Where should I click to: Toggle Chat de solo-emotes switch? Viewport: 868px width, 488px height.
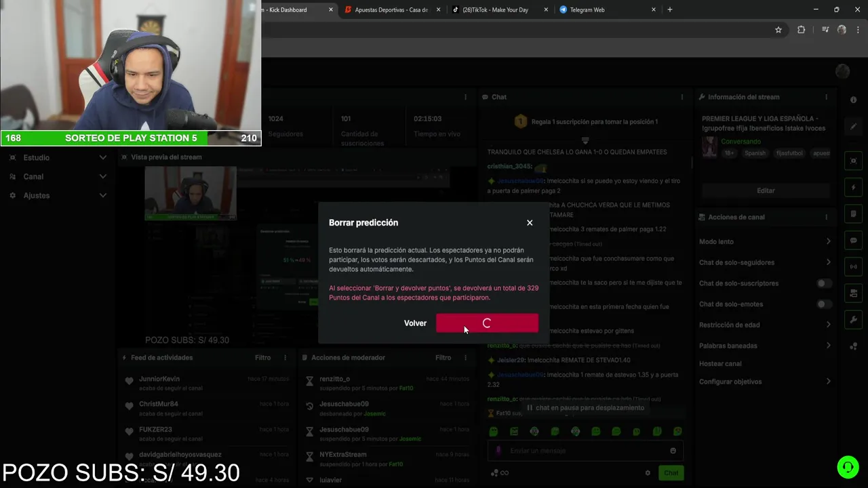[x=823, y=304]
